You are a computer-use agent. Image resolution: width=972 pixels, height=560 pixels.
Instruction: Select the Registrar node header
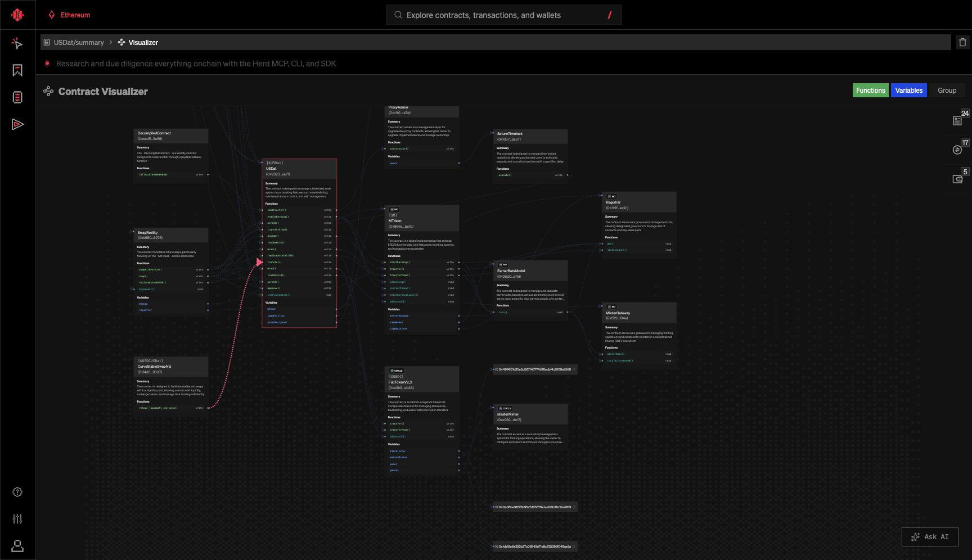tap(639, 202)
